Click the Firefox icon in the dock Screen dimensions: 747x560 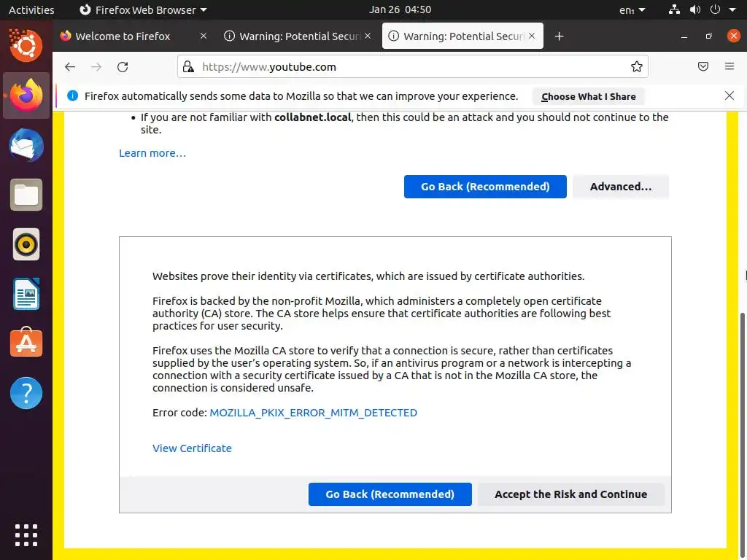point(26,96)
